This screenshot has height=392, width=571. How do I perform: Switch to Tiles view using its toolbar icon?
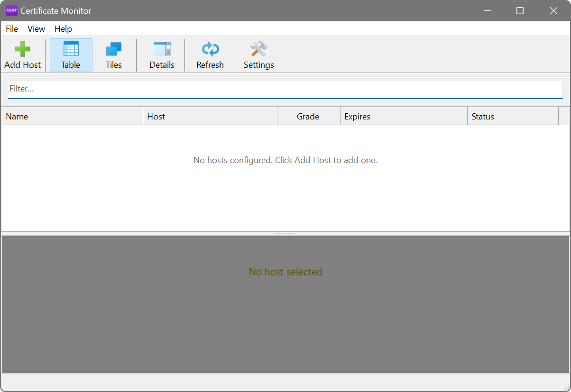(x=113, y=54)
